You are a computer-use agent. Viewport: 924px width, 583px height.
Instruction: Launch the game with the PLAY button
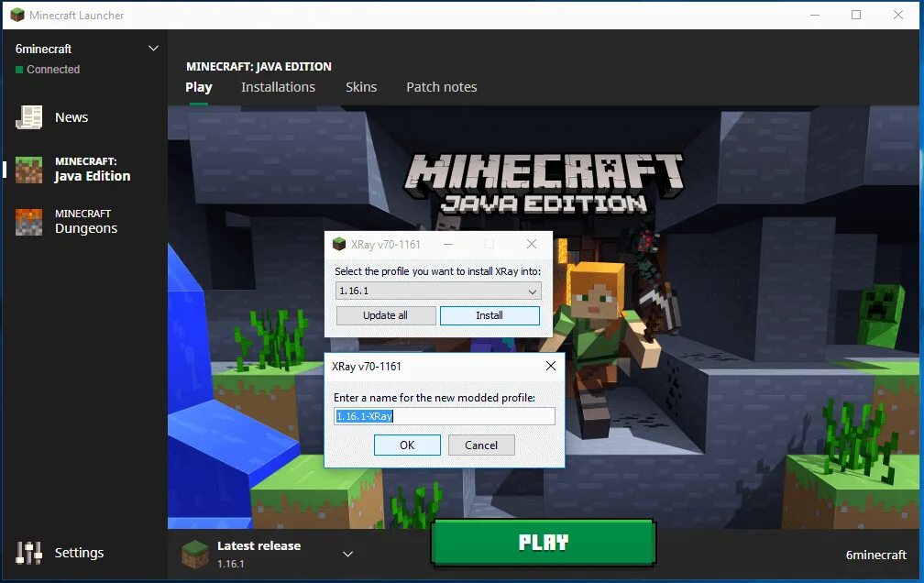544,543
